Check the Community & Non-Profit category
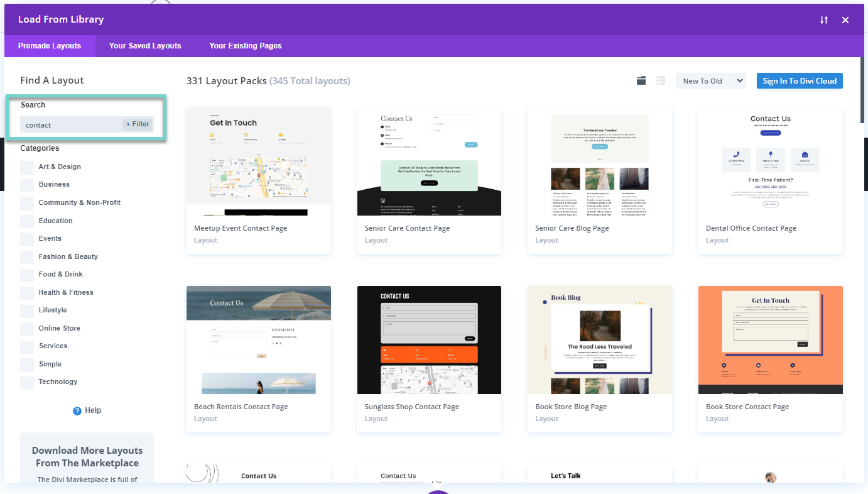Viewport: 868px width, 494px height. point(27,203)
